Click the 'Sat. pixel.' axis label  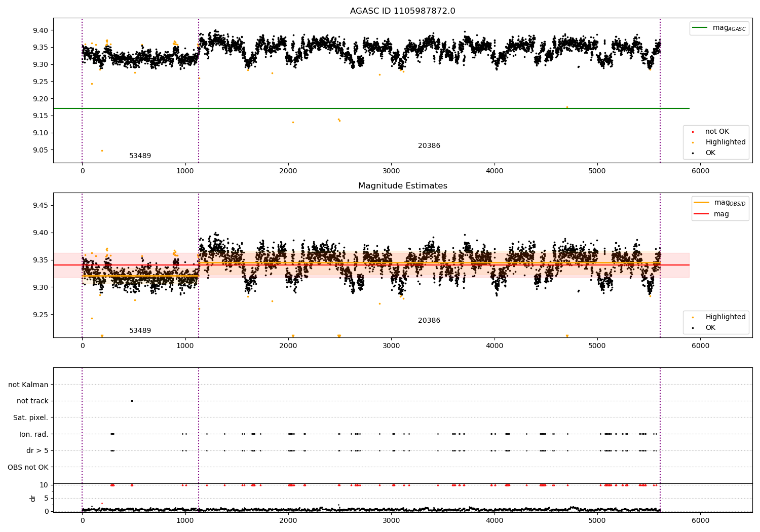tap(31, 418)
